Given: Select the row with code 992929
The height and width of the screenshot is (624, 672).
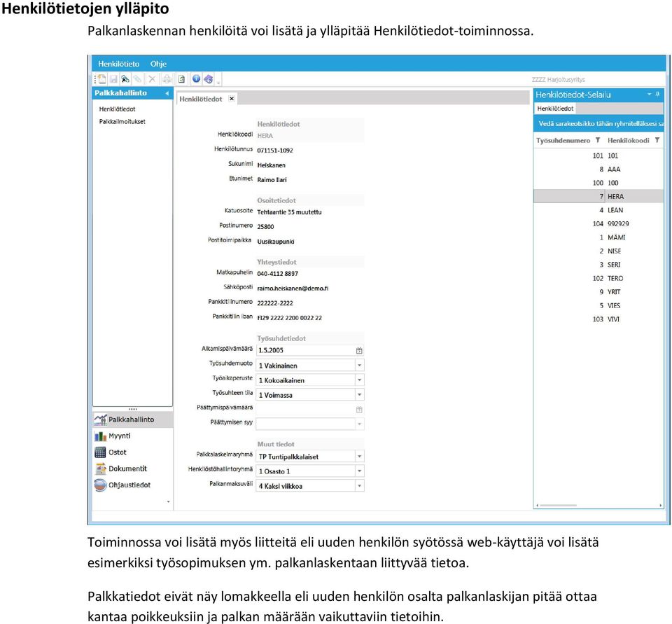Looking at the screenshot, I should (x=598, y=223).
